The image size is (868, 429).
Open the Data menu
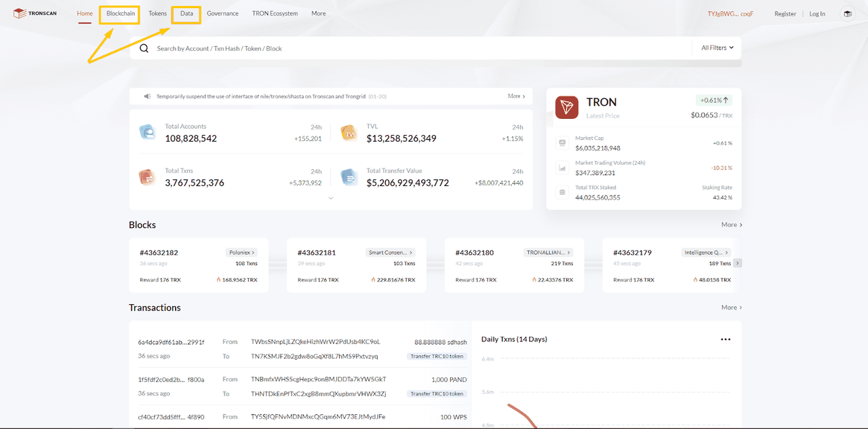coord(185,13)
